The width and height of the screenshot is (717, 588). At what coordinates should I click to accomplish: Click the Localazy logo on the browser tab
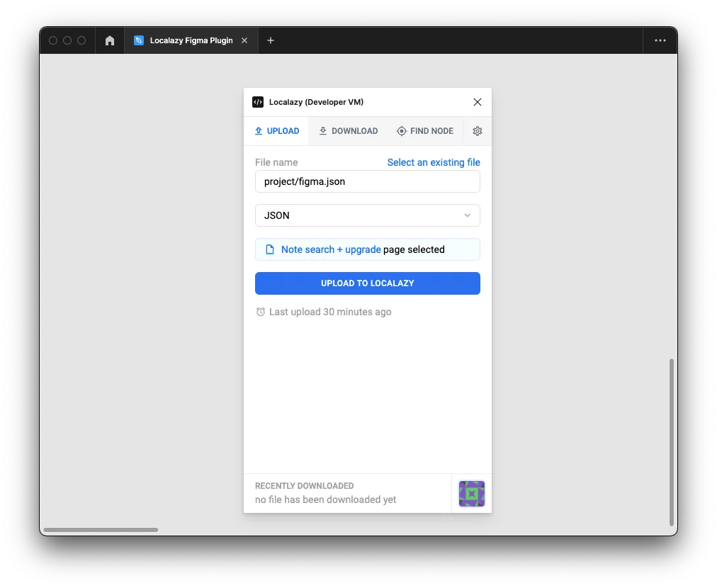[x=138, y=40]
